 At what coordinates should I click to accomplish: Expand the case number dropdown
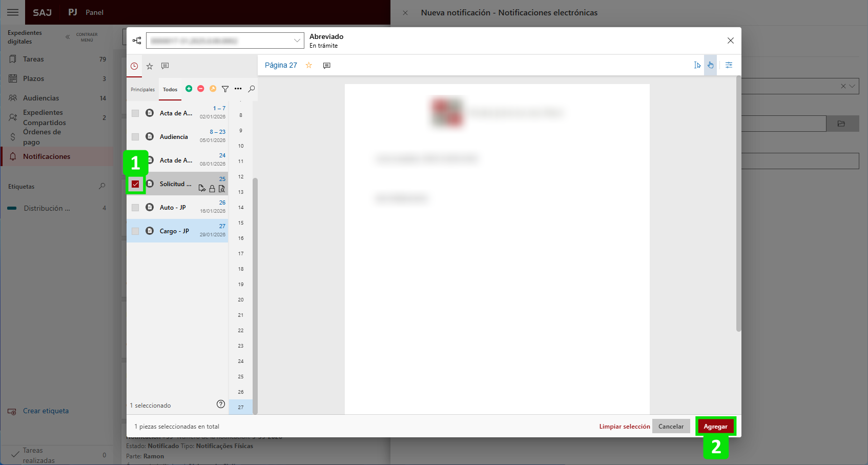pos(297,41)
